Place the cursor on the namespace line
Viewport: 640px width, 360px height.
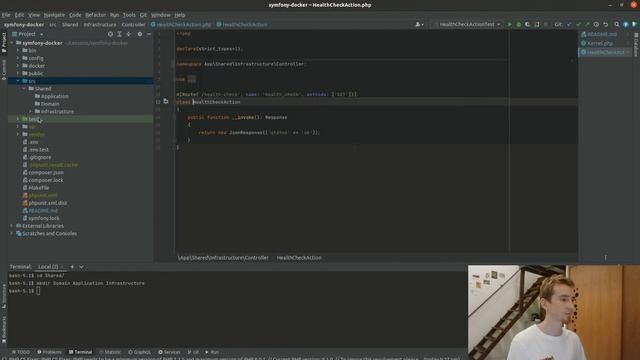click(x=240, y=64)
